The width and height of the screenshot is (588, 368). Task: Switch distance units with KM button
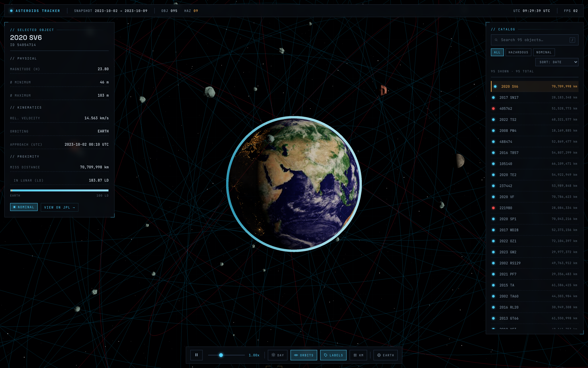click(358, 355)
